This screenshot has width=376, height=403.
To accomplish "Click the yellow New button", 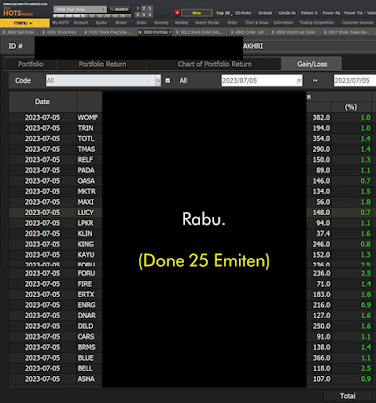I will coord(197,13).
